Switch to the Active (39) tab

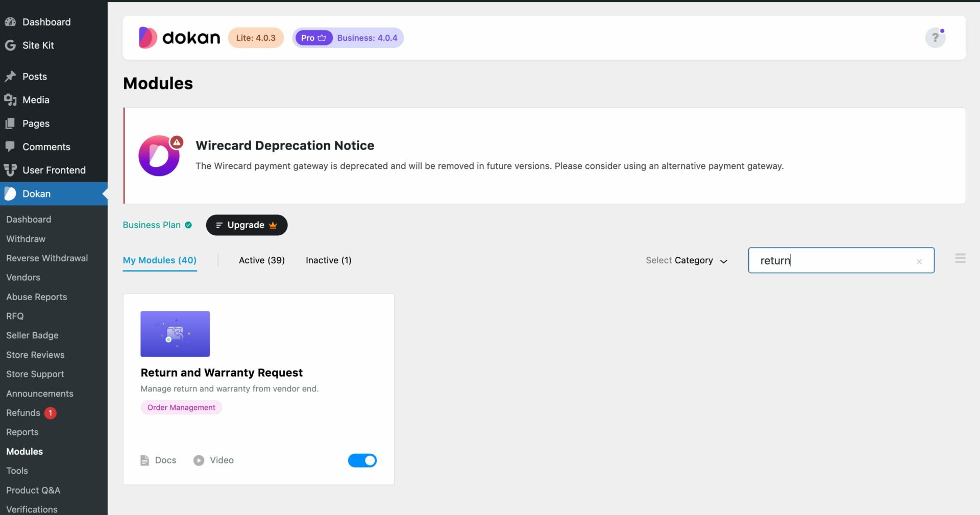(262, 260)
